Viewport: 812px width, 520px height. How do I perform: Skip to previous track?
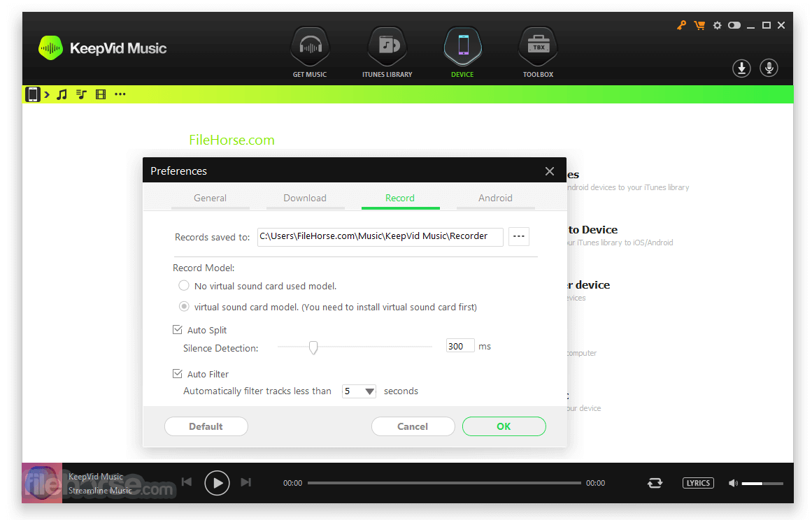pyautogui.click(x=187, y=482)
